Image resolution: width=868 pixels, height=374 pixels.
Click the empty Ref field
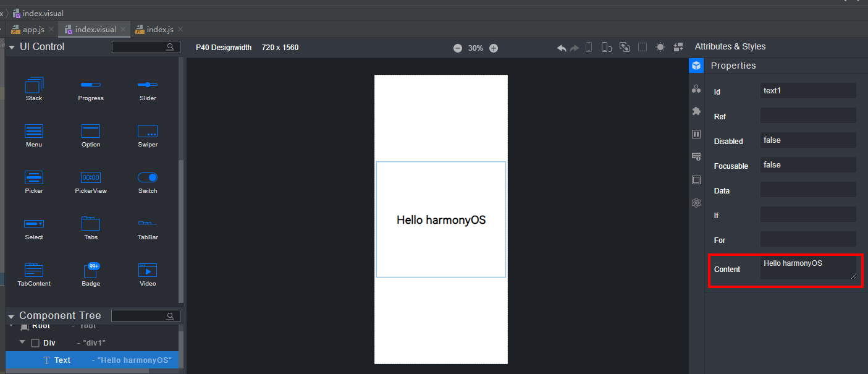click(808, 116)
